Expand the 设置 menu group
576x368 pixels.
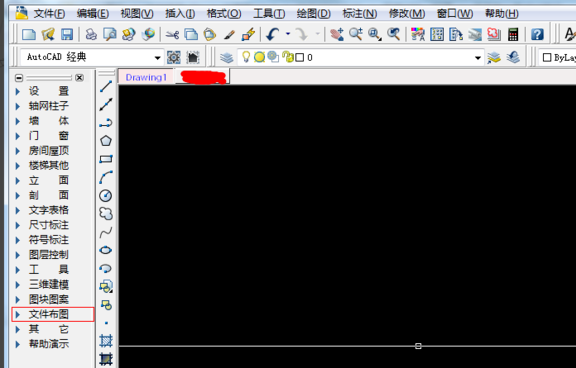pyautogui.click(x=48, y=91)
